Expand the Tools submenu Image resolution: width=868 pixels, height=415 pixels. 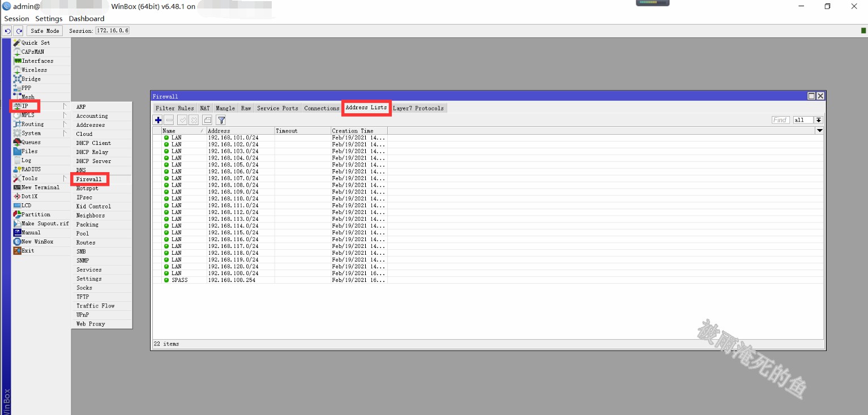click(41, 178)
